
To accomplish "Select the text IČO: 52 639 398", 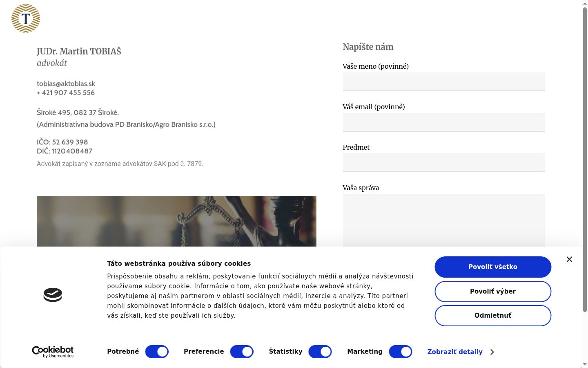I will click(x=62, y=142).
